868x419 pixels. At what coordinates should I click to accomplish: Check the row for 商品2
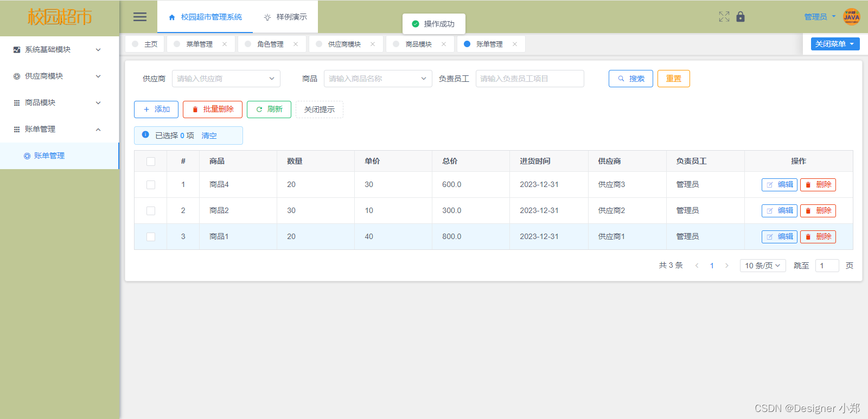click(151, 211)
